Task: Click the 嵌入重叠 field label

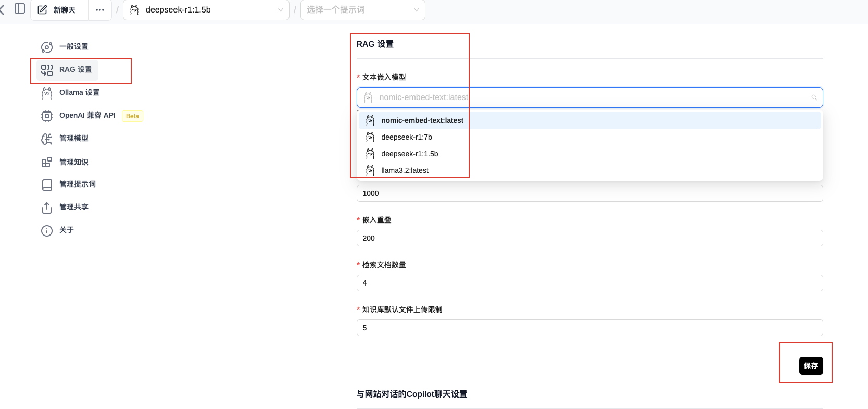Action: pyautogui.click(x=377, y=220)
